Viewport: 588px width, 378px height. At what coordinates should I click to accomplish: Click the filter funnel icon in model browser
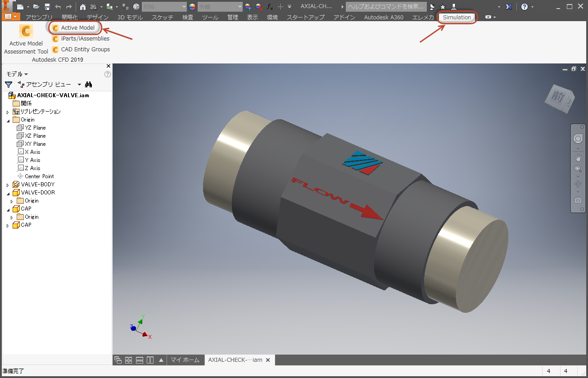[x=8, y=84]
